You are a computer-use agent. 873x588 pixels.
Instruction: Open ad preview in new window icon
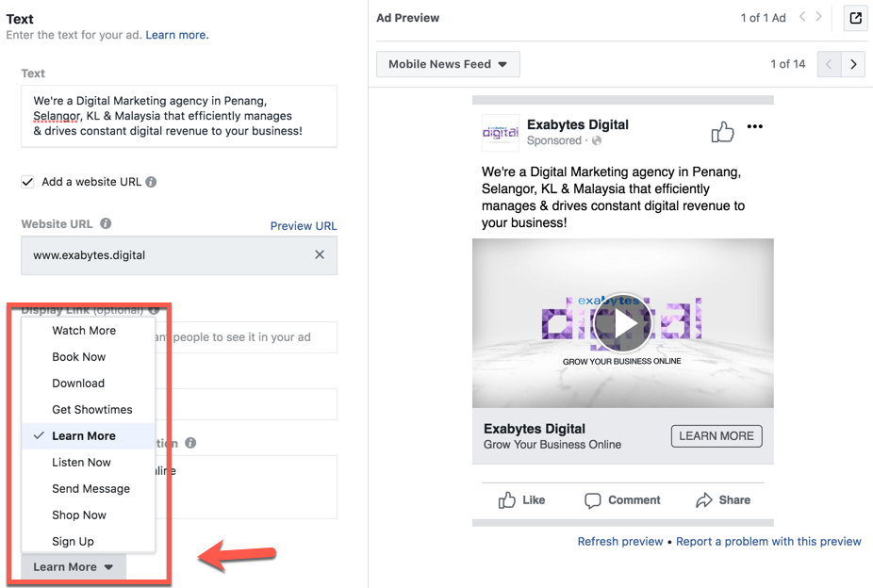856,18
